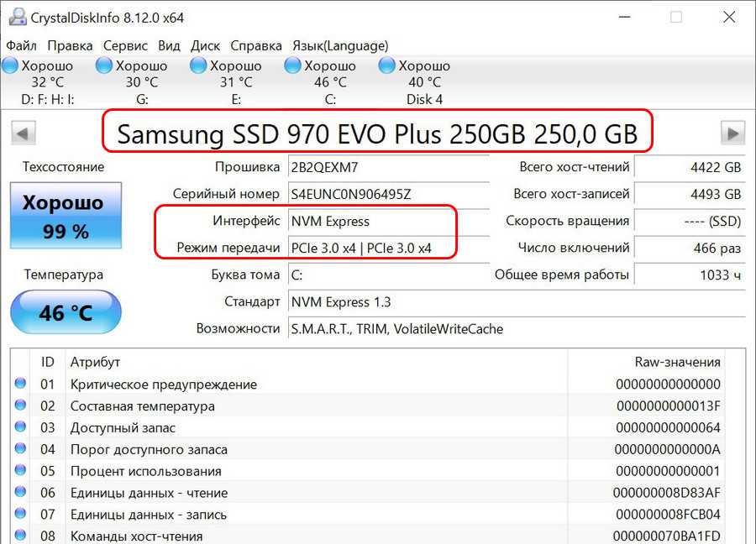Open the Вид menu

(x=169, y=46)
